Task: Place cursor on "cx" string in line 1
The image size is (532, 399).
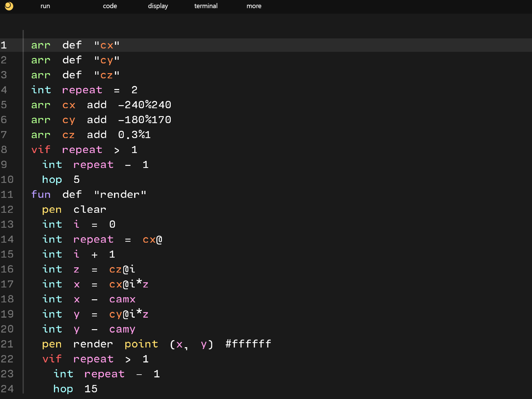Action: pos(107,45)
